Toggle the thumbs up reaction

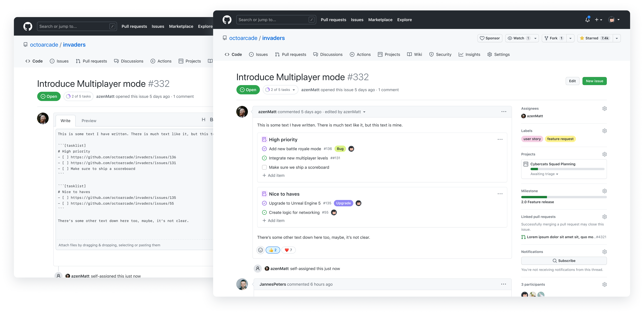coord(272,250)
